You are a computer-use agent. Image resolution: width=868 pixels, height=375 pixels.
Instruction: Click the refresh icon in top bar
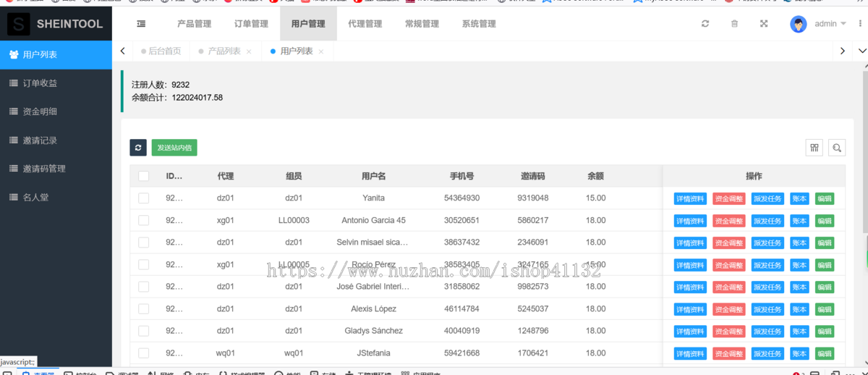(705, 24)
